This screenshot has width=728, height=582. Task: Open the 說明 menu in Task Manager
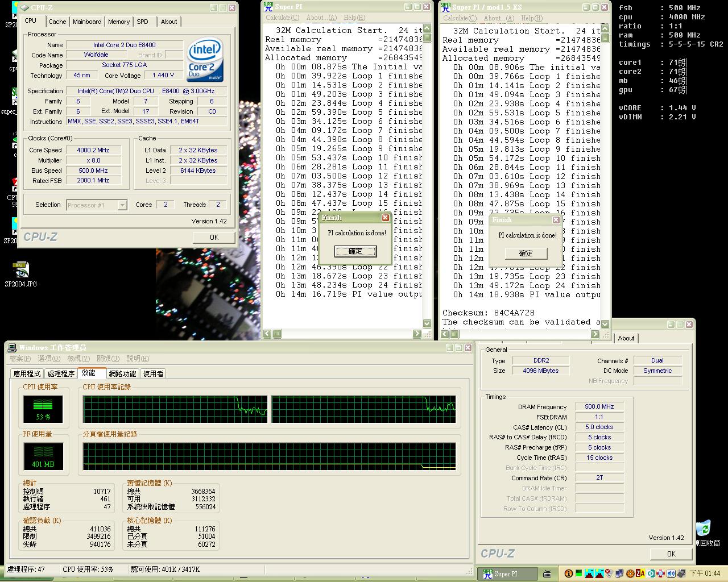pos(138,359)
